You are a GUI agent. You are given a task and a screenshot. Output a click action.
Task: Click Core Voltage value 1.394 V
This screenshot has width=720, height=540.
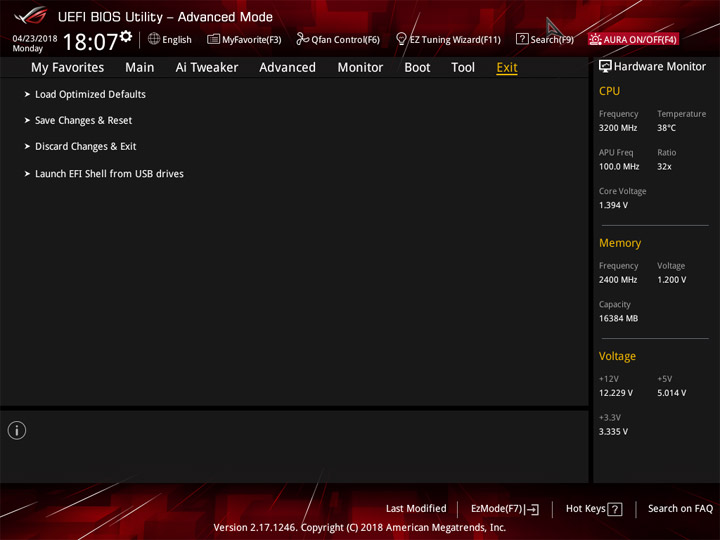(x=613, y=205)
